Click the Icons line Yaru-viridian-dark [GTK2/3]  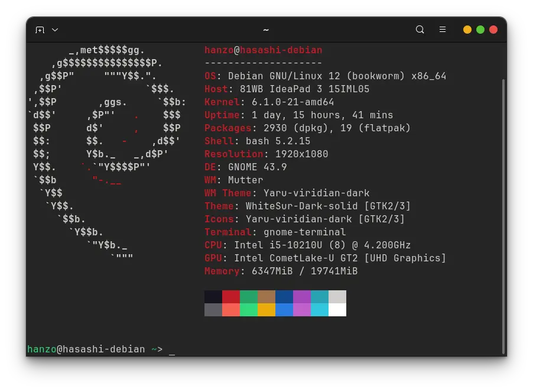[x=304, y=219]
